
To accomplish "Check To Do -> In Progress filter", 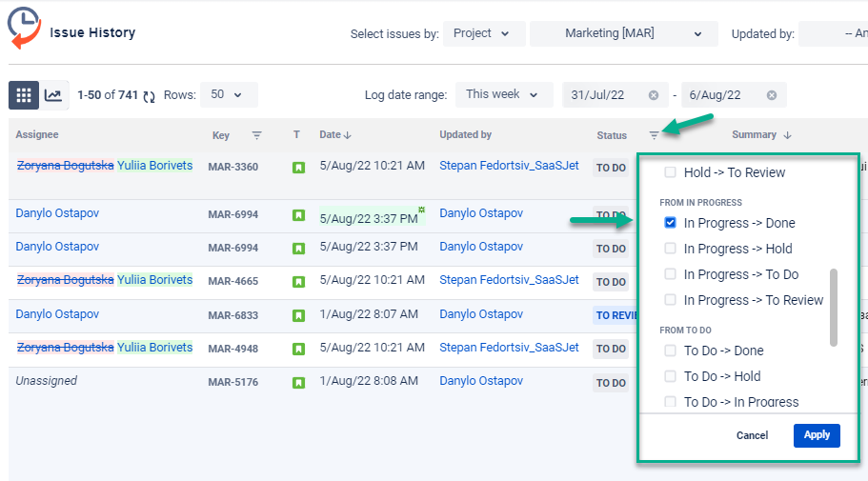I will (x=670, y=401).
